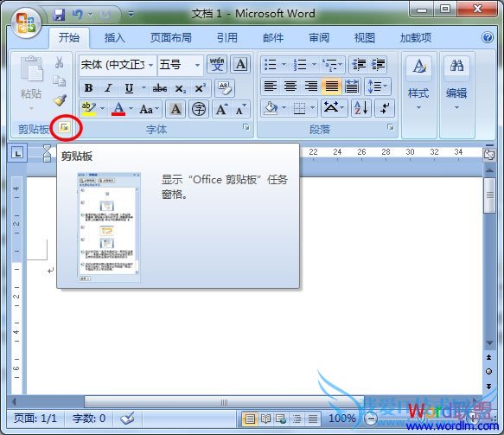Viewport: 504px width, 435px height.
Task: Switch to Print Layout view
Action: (x=250, y=419)
